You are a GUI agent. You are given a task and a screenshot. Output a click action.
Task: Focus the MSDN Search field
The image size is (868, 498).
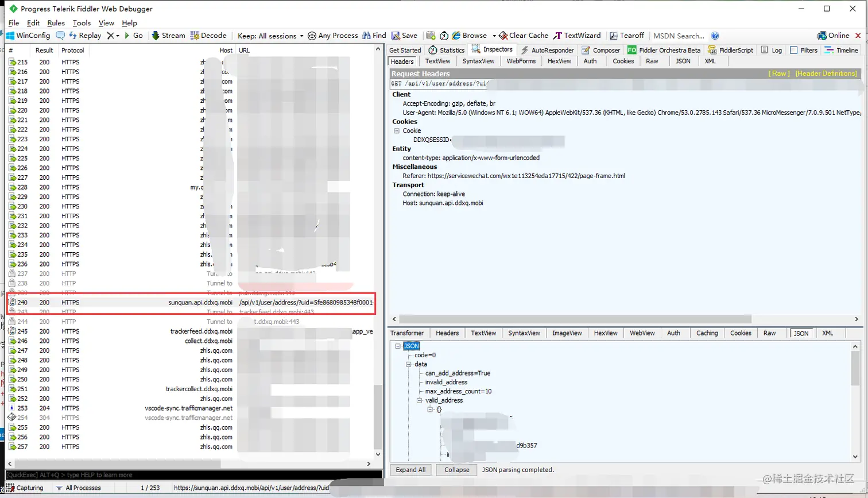click(x=679, y=36)
